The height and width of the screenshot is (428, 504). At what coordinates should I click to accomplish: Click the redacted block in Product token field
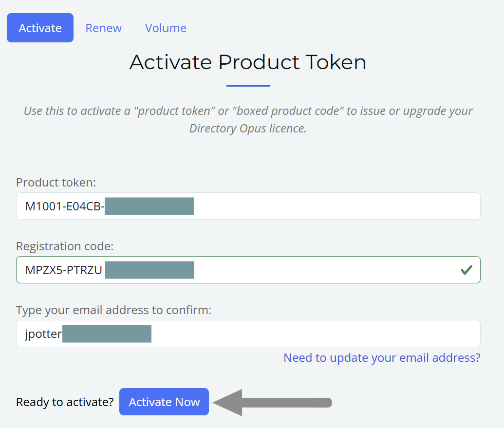click(x=149, y=206)
